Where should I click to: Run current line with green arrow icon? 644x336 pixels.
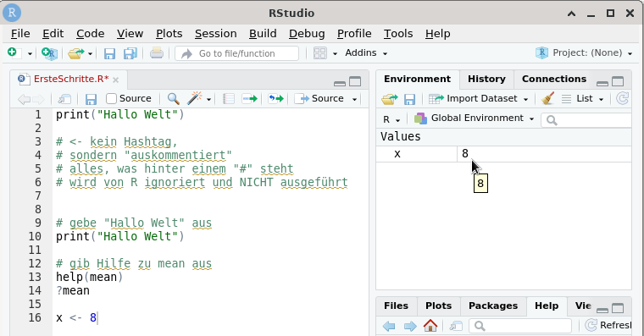coord(249,98)
